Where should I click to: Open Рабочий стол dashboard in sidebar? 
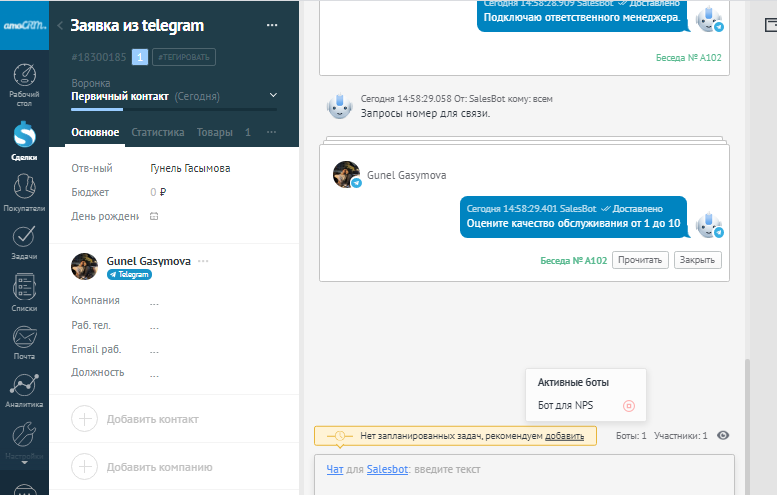(24, 82)
